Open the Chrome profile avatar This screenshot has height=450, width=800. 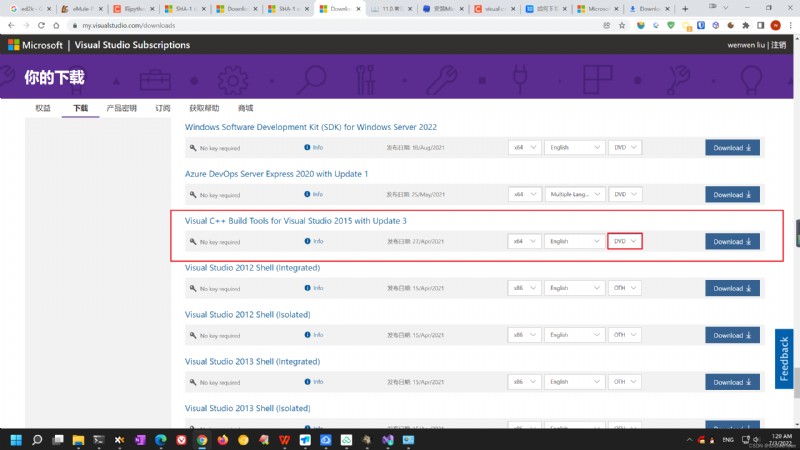776,25
